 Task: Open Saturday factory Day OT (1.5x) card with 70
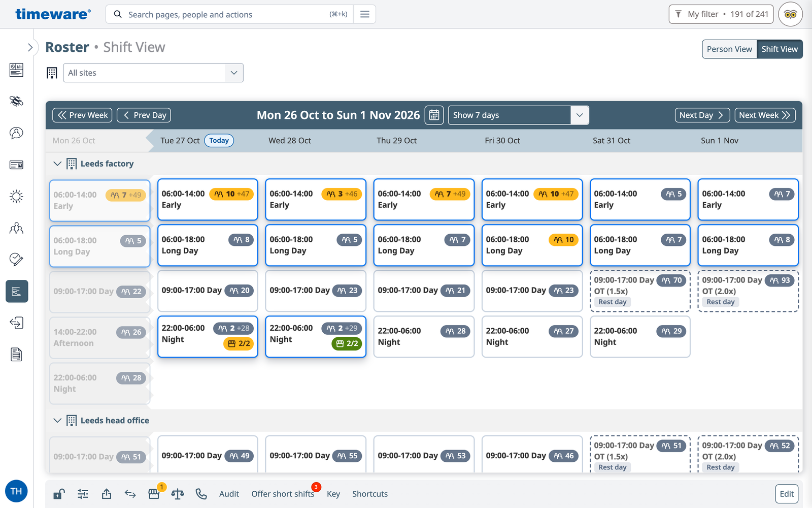click(640, 291)
